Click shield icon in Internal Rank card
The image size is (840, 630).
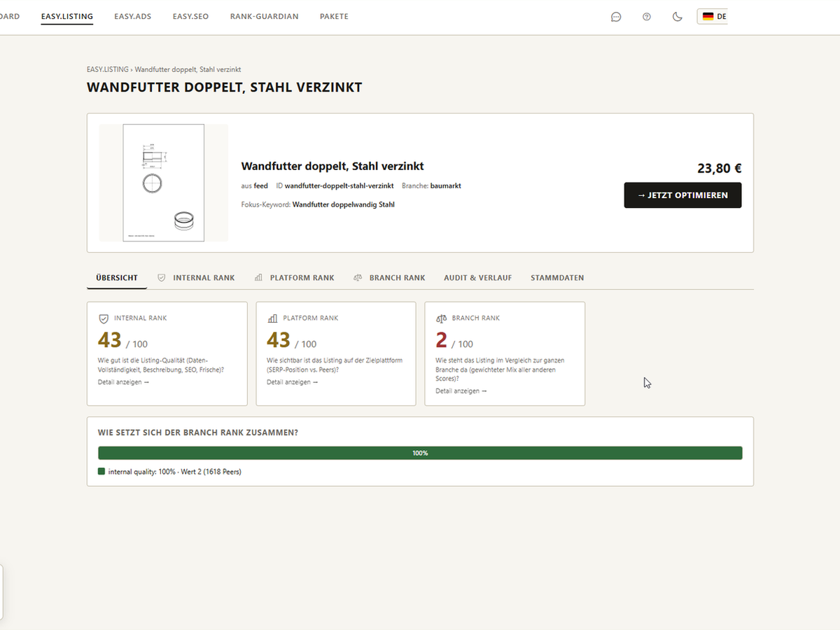104,318
